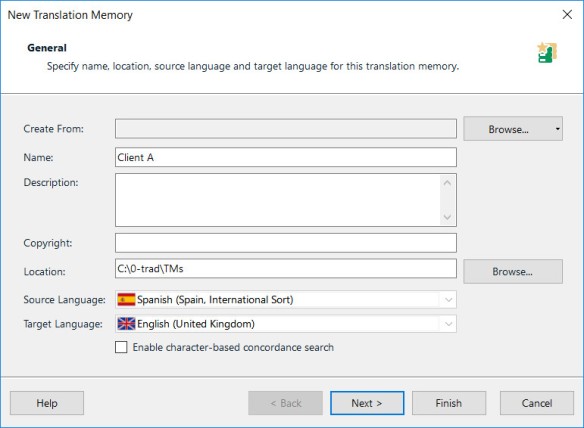Enable character-based concordance search checkbox

(x=121, y=347)
